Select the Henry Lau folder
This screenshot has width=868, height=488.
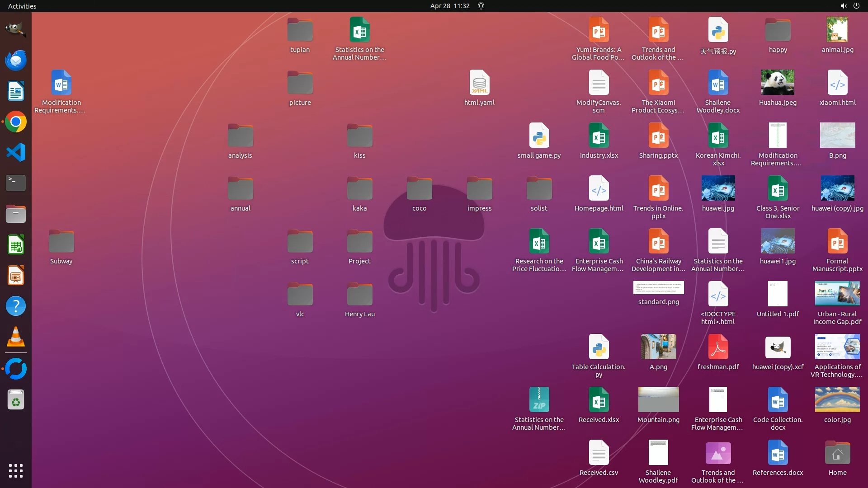point(359,295)
